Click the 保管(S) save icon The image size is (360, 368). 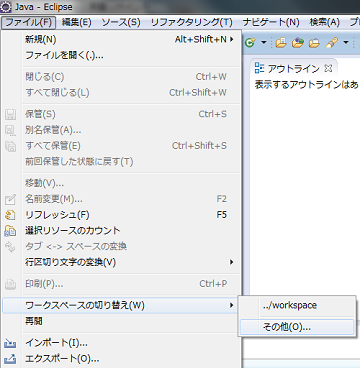10,115
